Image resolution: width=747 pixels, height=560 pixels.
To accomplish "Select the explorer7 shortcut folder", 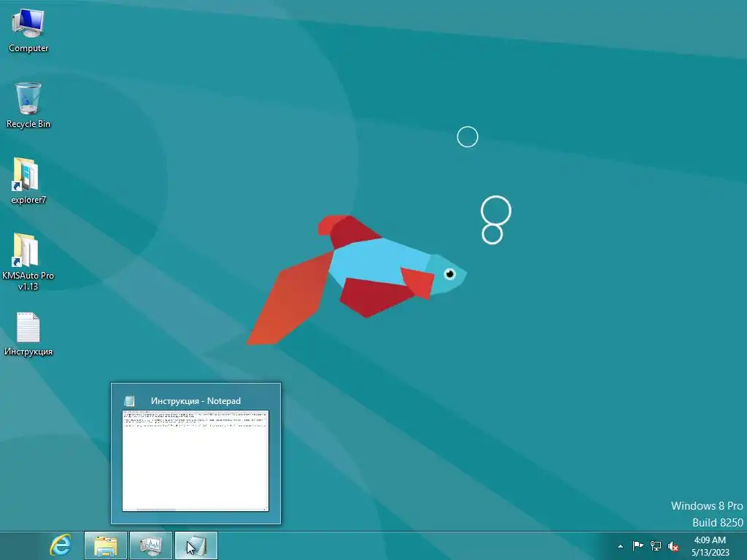I will tap(28, 181).
